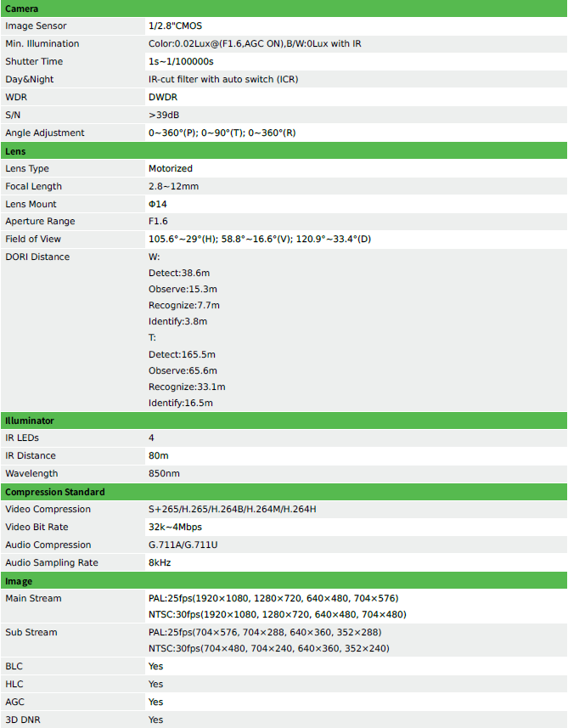Select the IR Distance 80m value
The height and width of the screenshot is (728, 568).
[x=158, y=455]
